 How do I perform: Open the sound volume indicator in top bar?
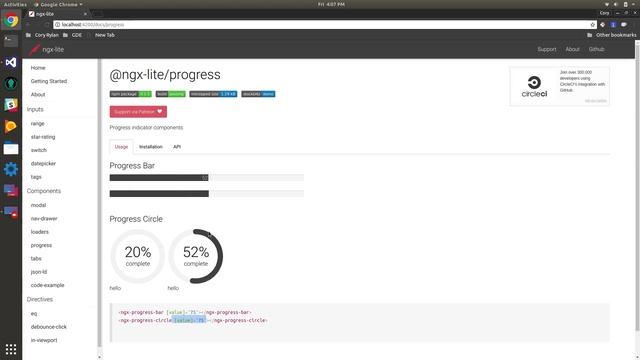coord(616,4)
